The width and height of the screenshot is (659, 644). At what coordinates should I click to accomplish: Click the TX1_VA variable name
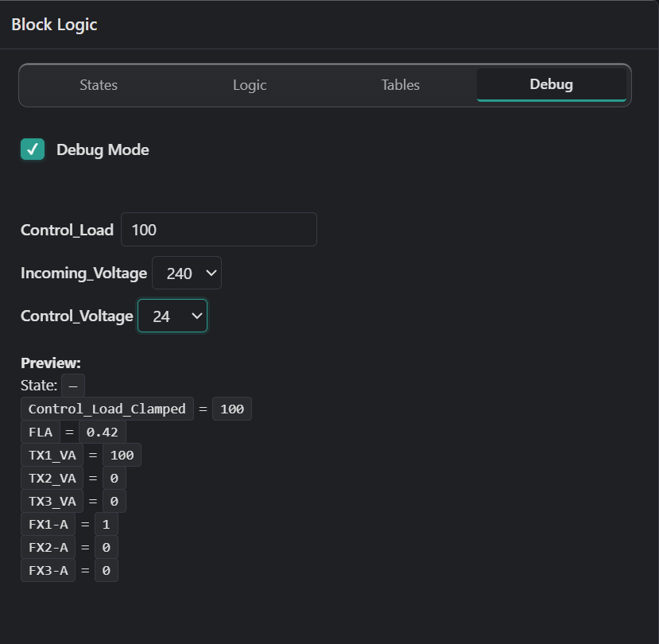pos(52,455)
